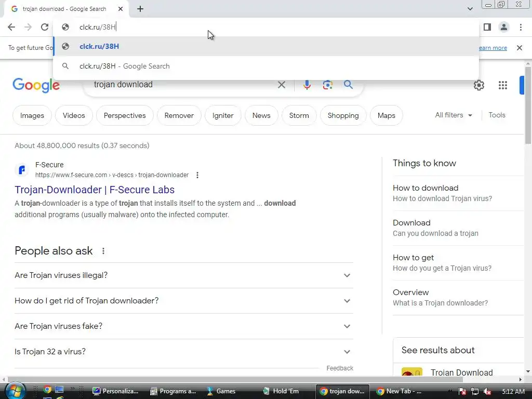Viewport: 532px width, 399px height.
Task: Switch to New Tab Chrome taskbar window
Action: [400, 391]
